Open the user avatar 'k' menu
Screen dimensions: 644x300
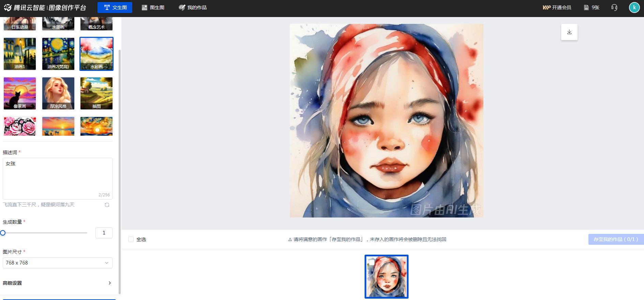click(x=634, y=7)
